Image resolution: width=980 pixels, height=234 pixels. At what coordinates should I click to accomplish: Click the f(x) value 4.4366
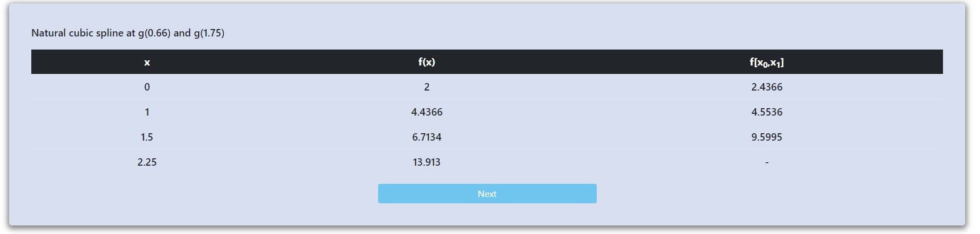(427, 112)
